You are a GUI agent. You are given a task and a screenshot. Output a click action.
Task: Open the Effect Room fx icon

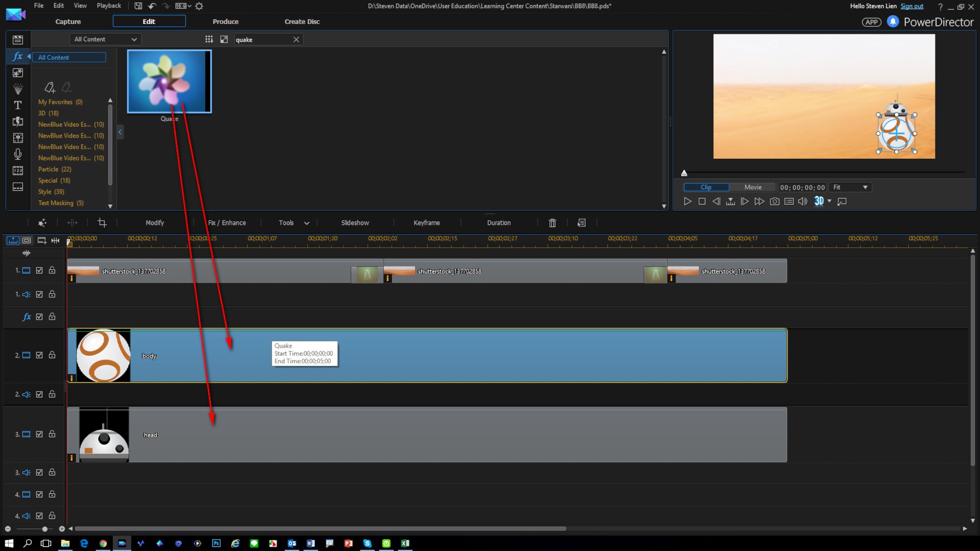click(x=18, y=56)
